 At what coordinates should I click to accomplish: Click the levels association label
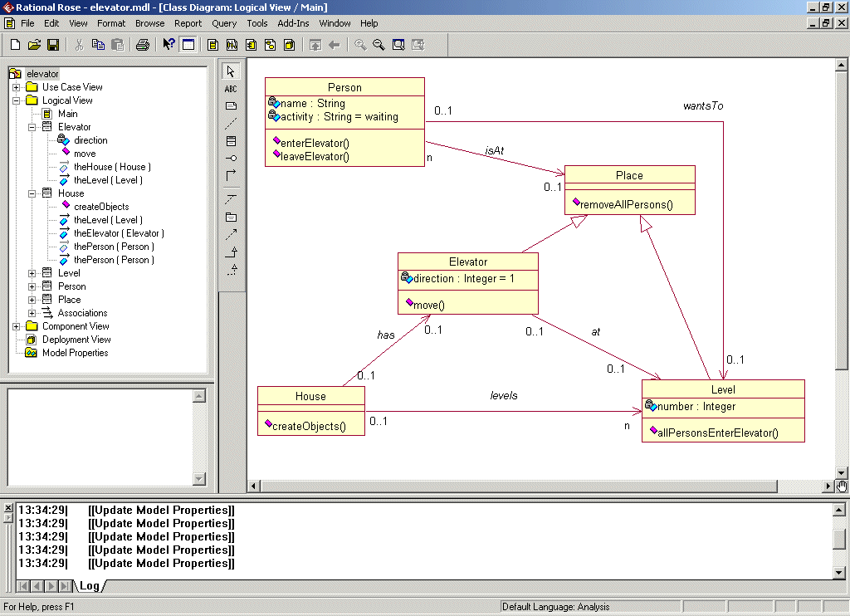click(x=504, y=396)
